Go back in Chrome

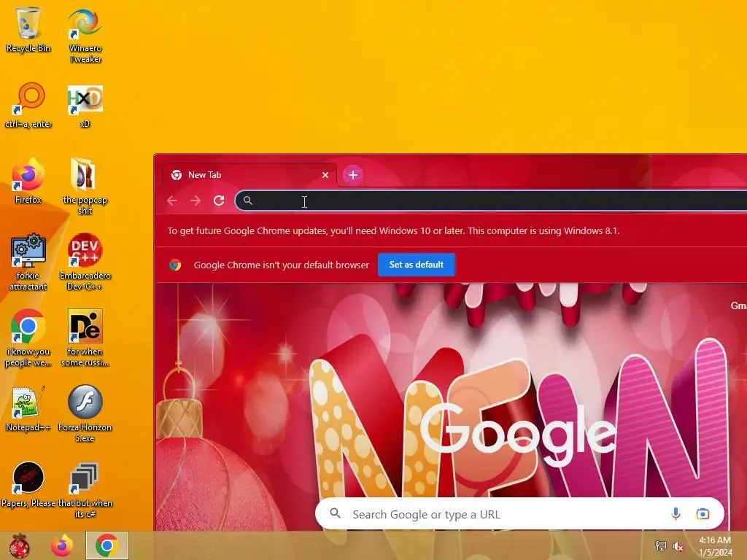pyautogui.click(x=172, y=201)
